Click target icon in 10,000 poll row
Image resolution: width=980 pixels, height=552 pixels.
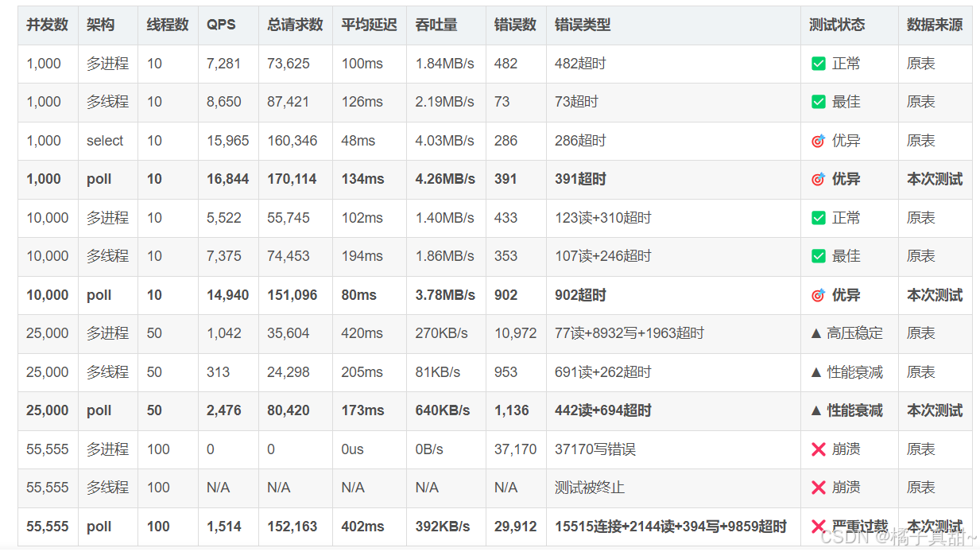point(818,295)
